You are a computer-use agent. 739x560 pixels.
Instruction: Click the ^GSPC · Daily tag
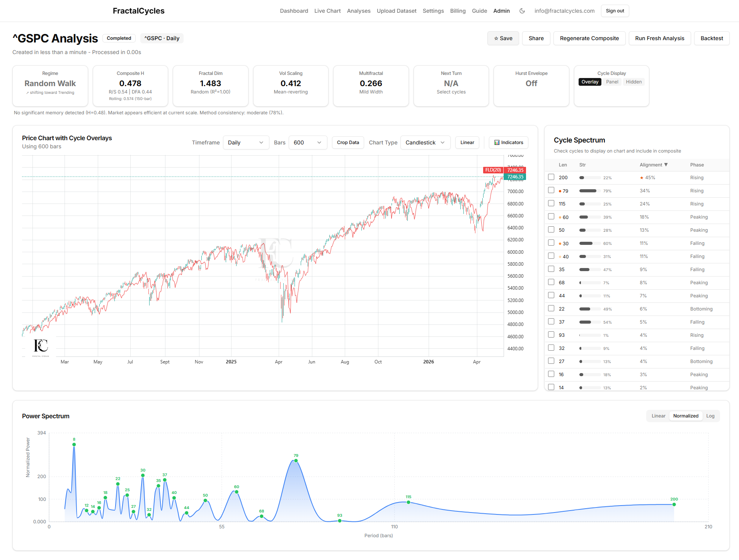click(162, 38)
